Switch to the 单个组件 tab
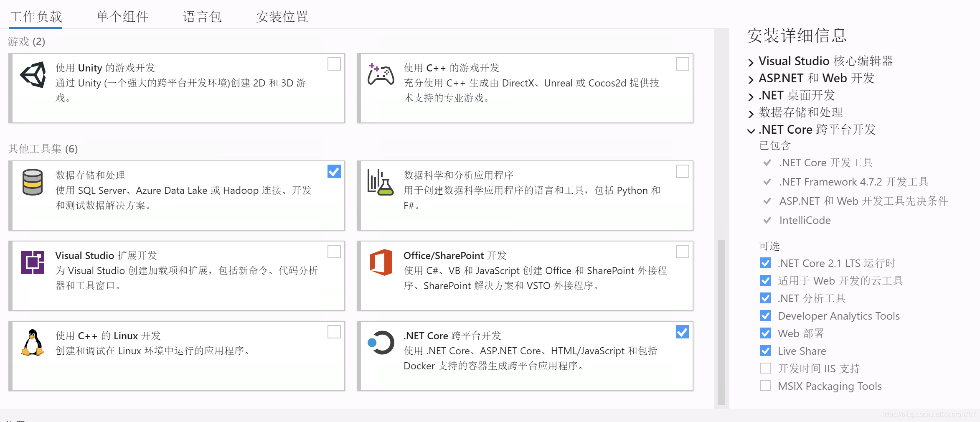 [x=122, y=17]
